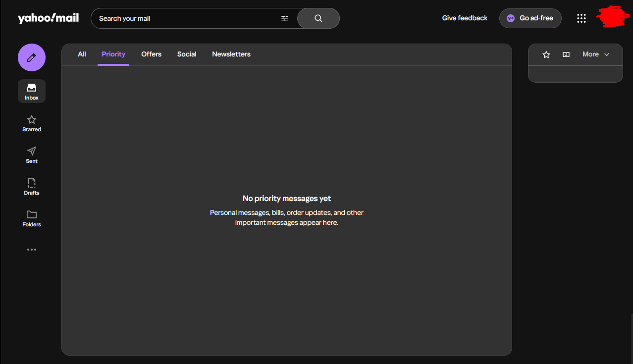Screen dimensions: 633x364
Task: Show more sidebar options via three dots
Action: click(x=32, y=250)
